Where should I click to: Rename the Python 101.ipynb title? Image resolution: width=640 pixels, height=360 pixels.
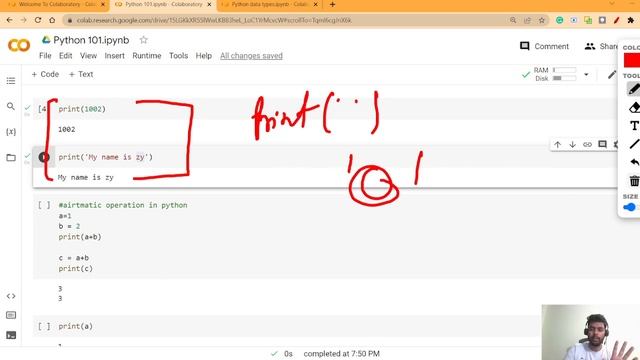coord(91,40)
